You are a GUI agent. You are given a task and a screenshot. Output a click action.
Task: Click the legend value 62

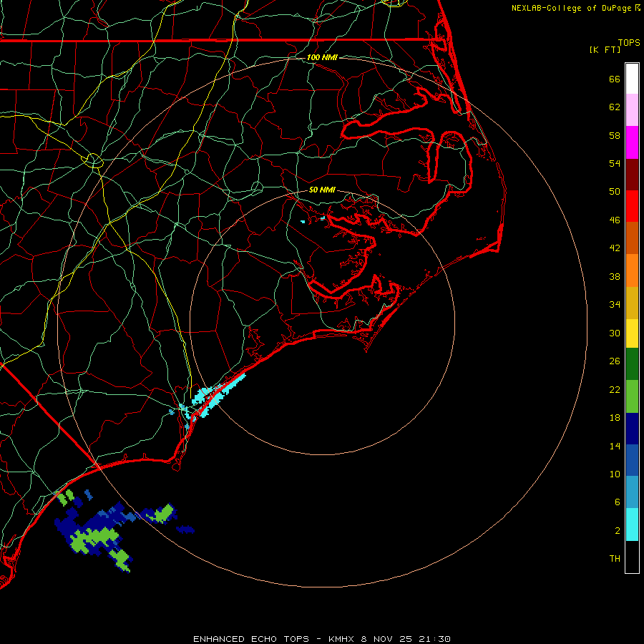pyautogui.click(x=615, y=107)
